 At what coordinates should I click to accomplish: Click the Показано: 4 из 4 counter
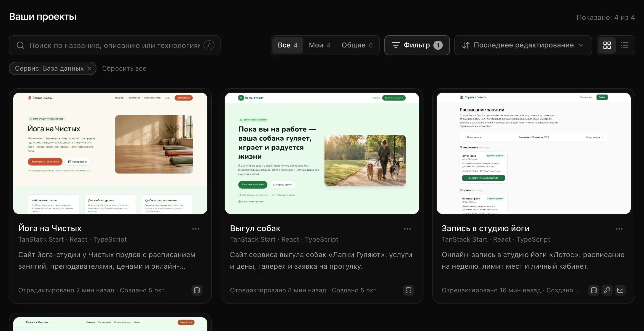(606, 17)
